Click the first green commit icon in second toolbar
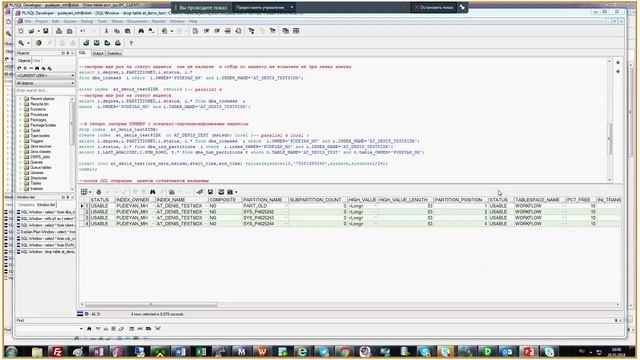 (86, 43)
